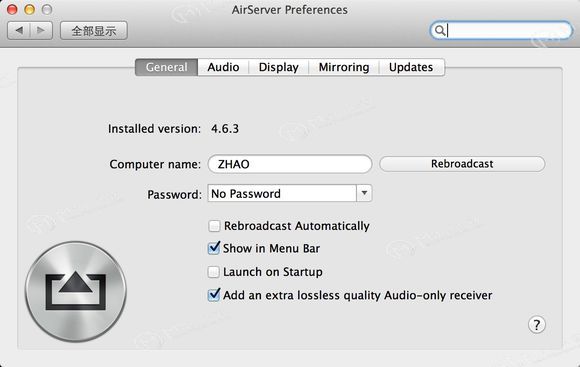Click the magnifying glass search icon
Screen dimensions: 580x367
439,30
